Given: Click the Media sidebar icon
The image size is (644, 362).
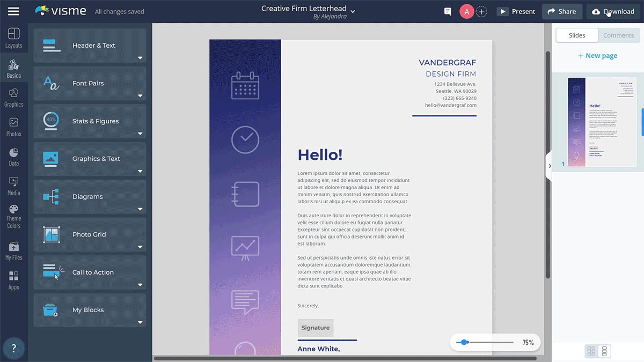Looking at the screenshot, I should [13, 186].
